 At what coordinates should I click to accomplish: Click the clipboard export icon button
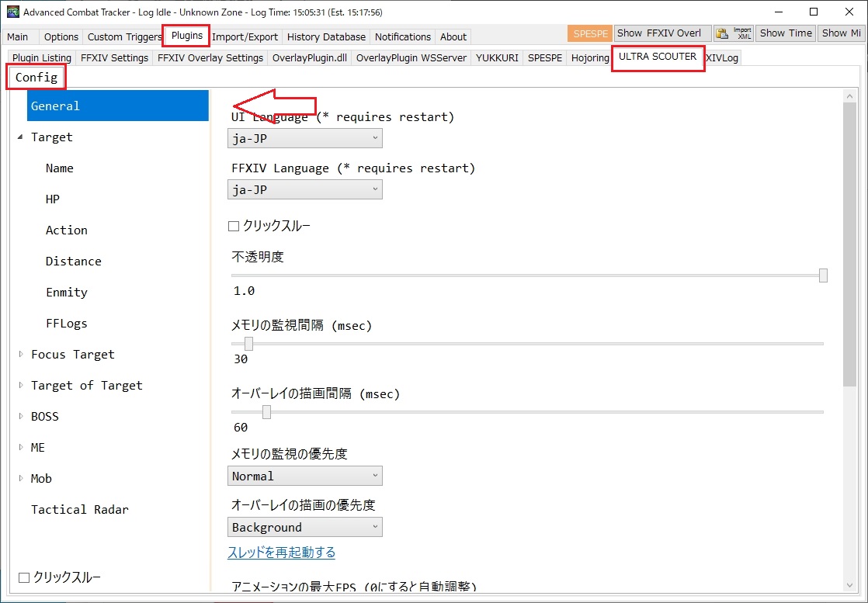(722, 33)
